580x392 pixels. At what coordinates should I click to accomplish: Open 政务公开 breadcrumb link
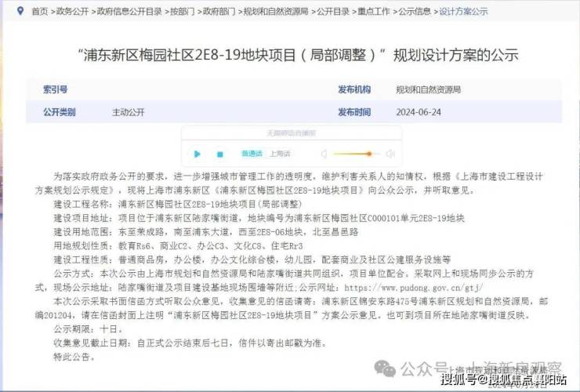pyautogui.click(x=72, y=12)
